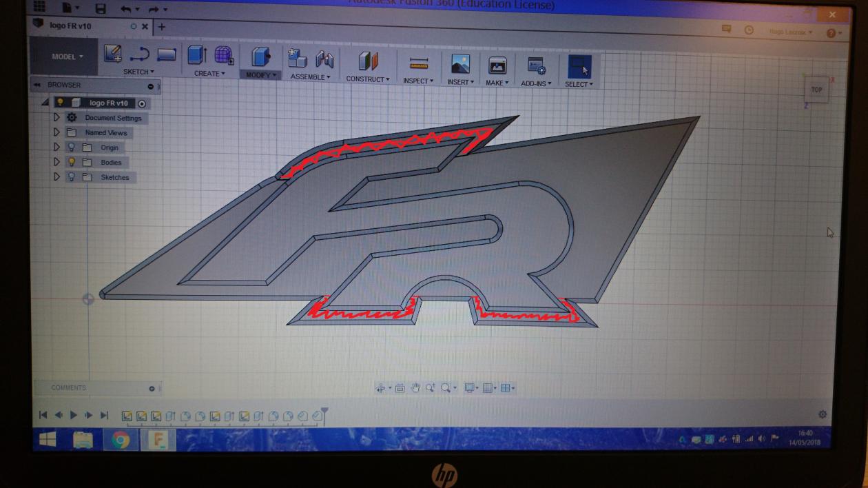Click the 3D Print icon in Make
Viewport: 868px width, 488px height.
[497, 65]
